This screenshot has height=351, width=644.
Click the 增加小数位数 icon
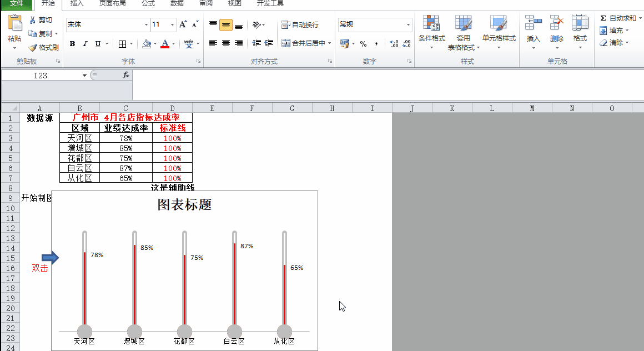click(394, 44)
